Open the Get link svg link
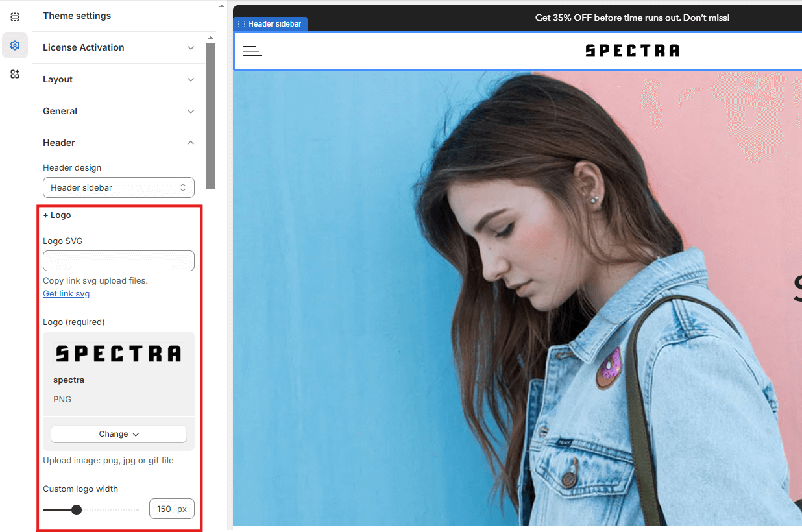This screenshot has height=532, width=802. (x=66, y=294)
